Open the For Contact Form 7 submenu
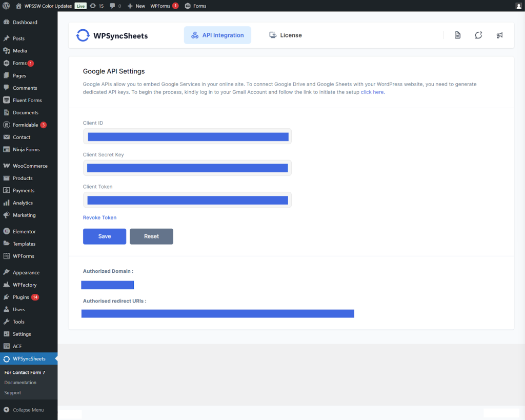This screenshot has width=525, height=420. tap(25, 372)
